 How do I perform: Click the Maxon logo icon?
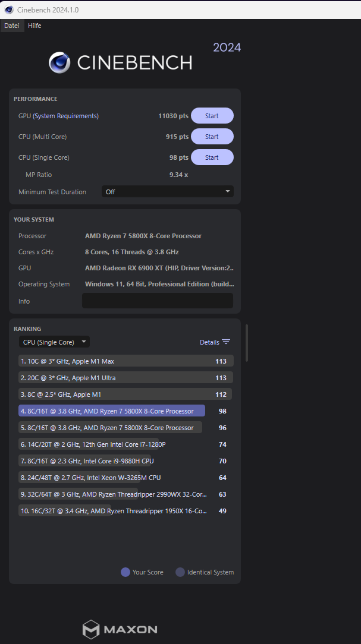(x=91, y=630)
